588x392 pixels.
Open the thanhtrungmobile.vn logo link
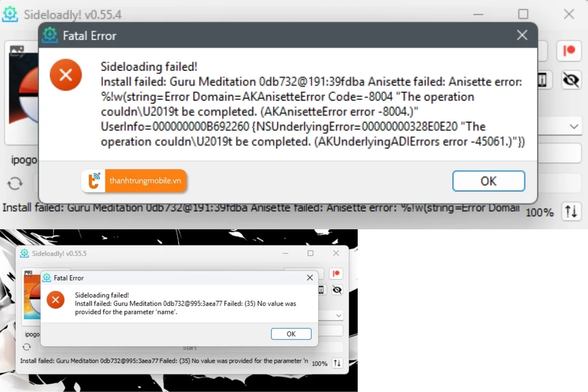(x=134, y=181)
